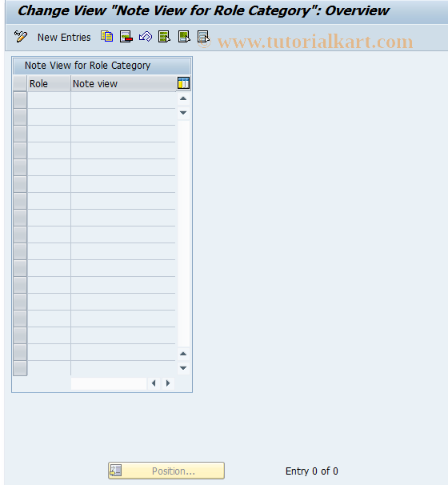The image size is (448, 485).
Task: Click the Select Block icon
Action: (184, 37)
